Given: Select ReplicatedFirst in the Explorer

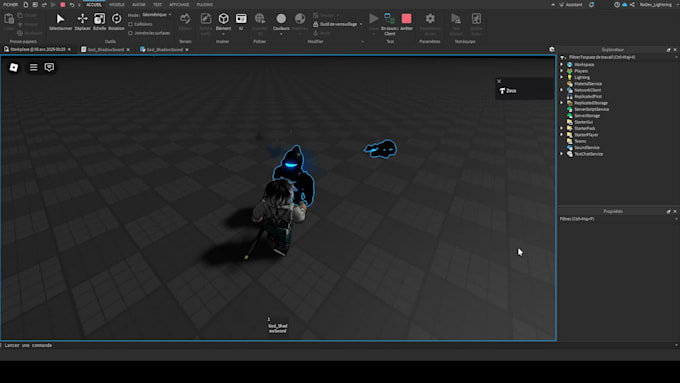Looking at the screenshot, I should click(588, 97).
